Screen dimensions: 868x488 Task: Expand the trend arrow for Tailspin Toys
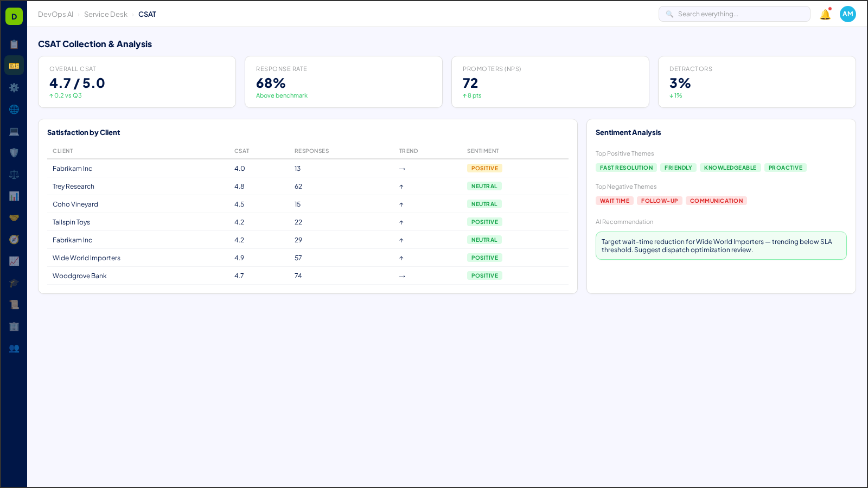click(401, 222)
